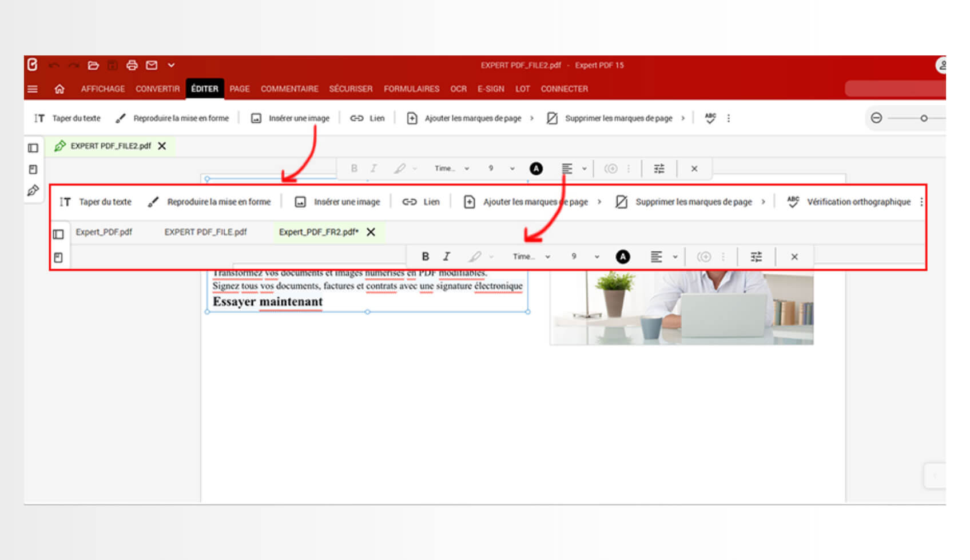This screenshot has width=970, height=560.
Task: Toggle Bold in the enlarged formatting bar
Action: [426, 257]
